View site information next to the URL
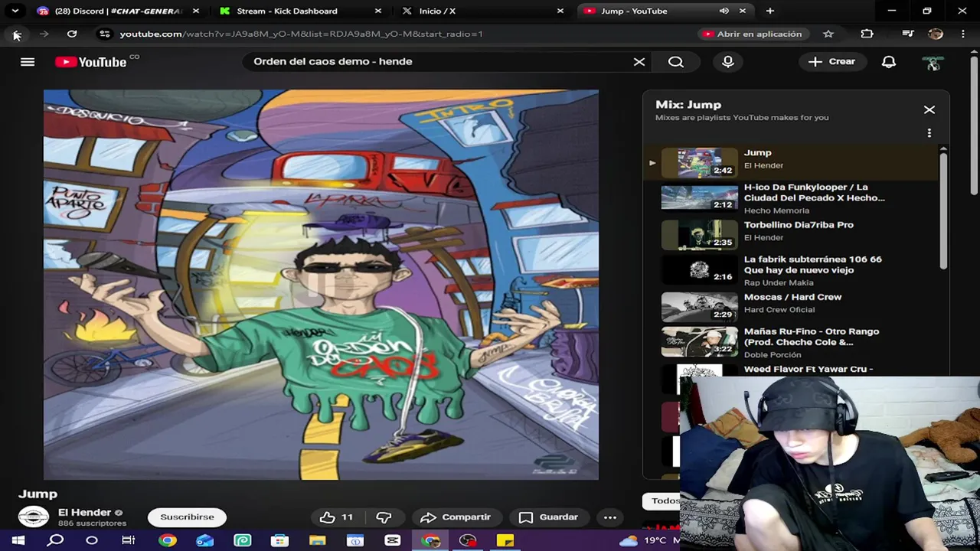Image resolution: width=980 pixels, height=551 pixels. [x=105, y=34]
